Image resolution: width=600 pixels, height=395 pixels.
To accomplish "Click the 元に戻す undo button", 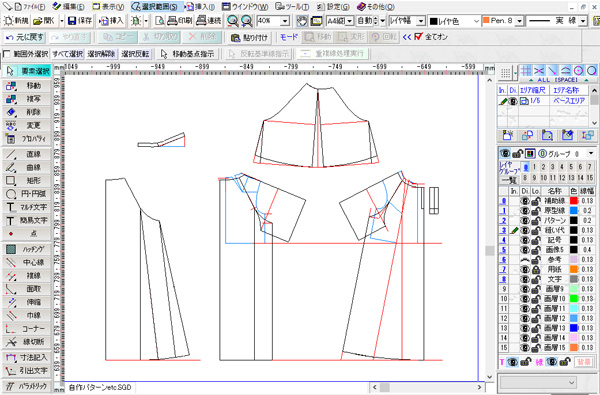I will [25, 37].
